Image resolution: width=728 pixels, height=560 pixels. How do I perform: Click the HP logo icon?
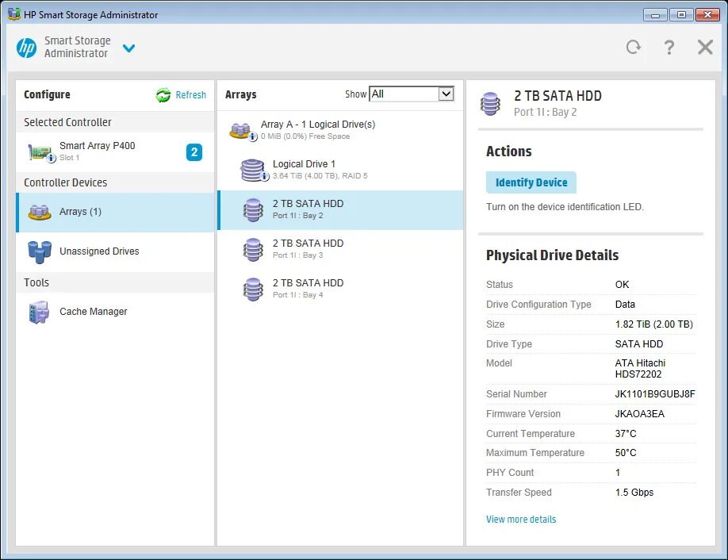[26, 48]
